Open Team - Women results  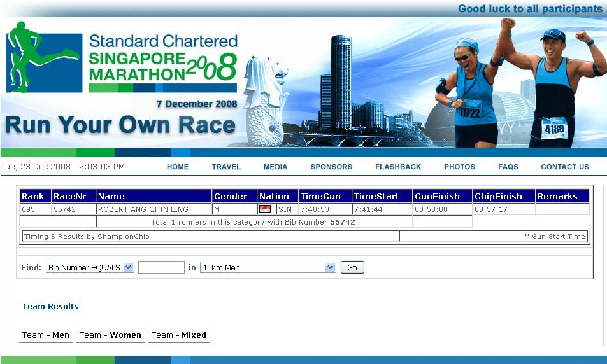(110, 335)
